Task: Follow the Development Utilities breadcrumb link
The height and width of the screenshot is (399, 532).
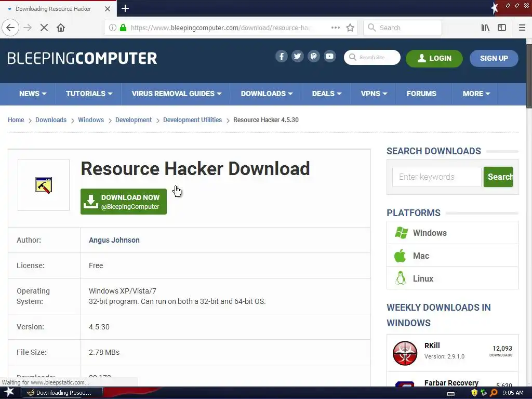Action: coord(192,120)
